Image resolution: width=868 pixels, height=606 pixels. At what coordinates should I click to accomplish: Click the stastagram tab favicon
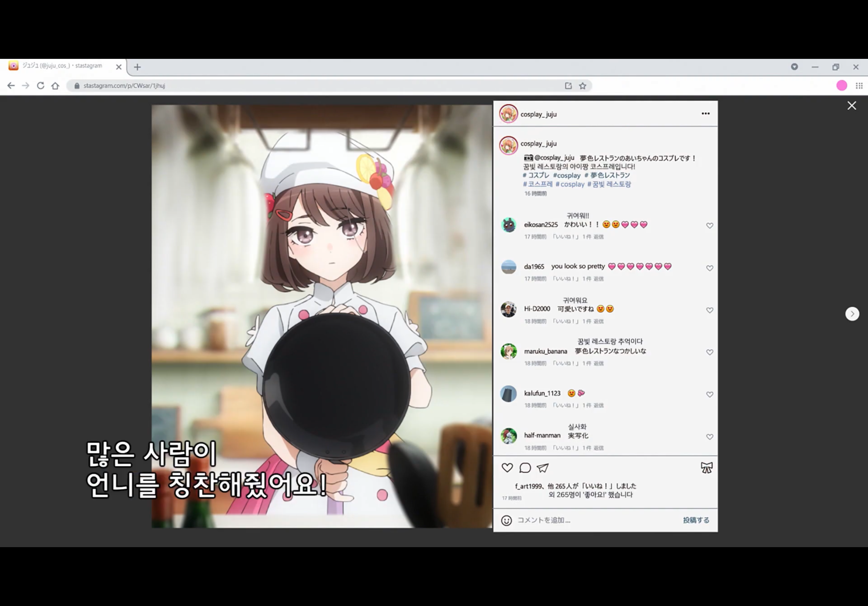[13, 66]
